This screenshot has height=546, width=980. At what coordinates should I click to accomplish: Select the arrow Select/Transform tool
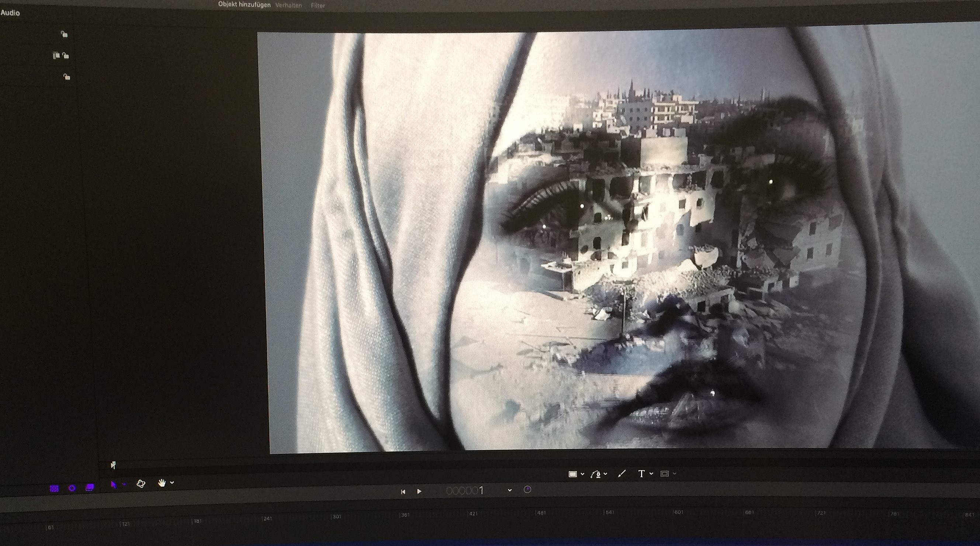[x=113, y=484]
